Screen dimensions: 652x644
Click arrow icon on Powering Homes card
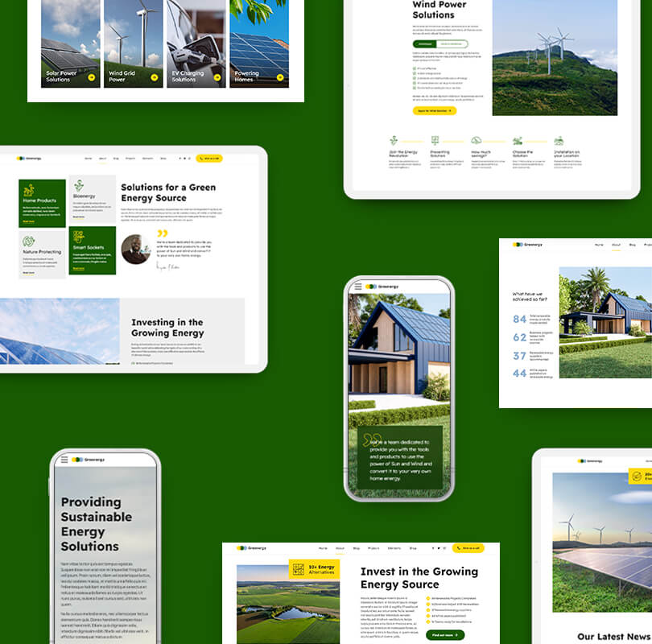click(280, 77)
